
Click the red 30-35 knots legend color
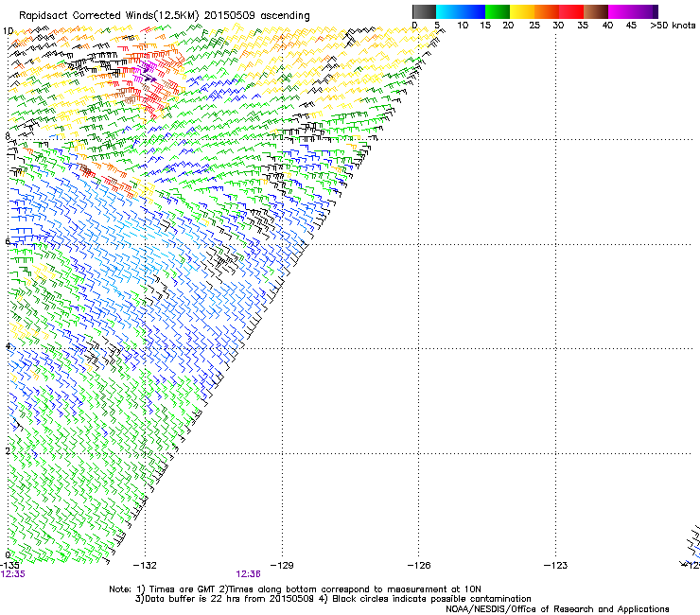571,11
